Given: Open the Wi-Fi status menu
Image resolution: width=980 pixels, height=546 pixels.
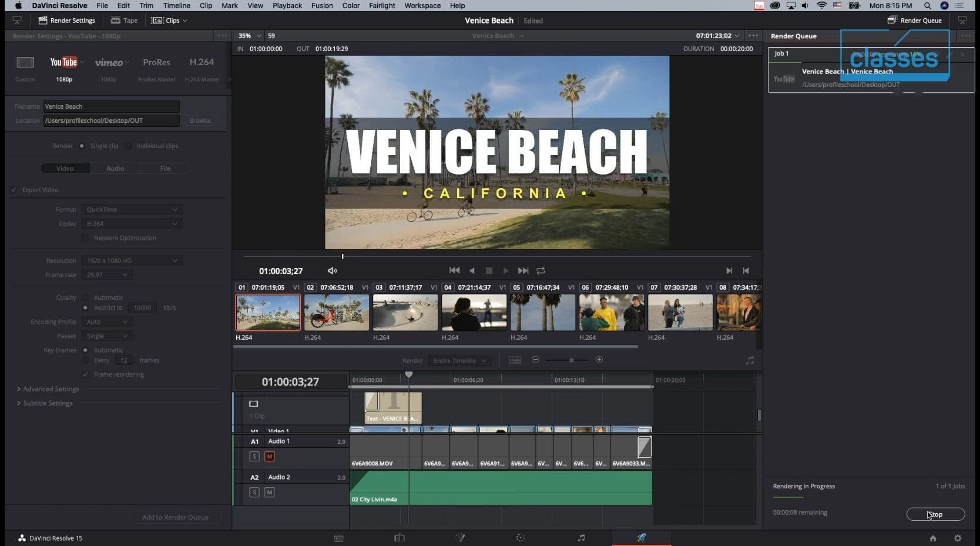Looking at the screenshot, I should click(x=821, y=5).
